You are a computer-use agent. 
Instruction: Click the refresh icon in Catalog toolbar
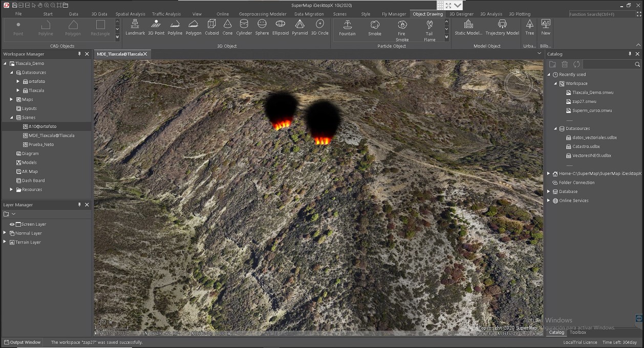click(576, 64)
